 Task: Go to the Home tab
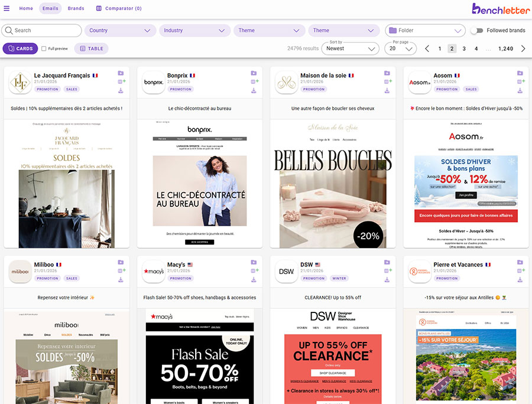(x=26, y=8)
